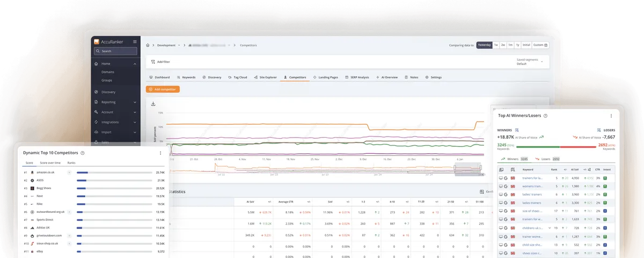Click the Import cloud icon in sidebar
Screen dimensions: 644x258
click(96, 132)
